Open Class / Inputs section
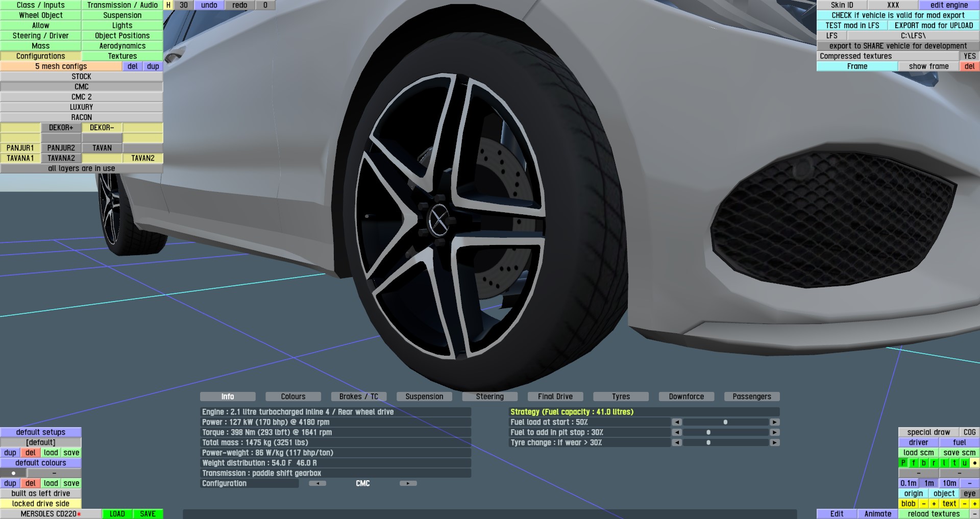 click(x=41, y=5)
